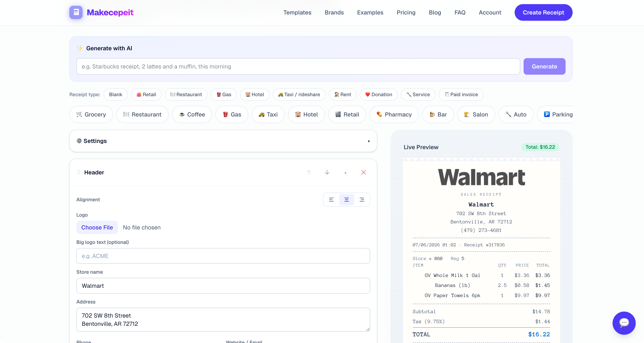Pick the Grocery template
The width and height of the screenshot is (644, 343).
pyautogui.click(x=91, y=114)
